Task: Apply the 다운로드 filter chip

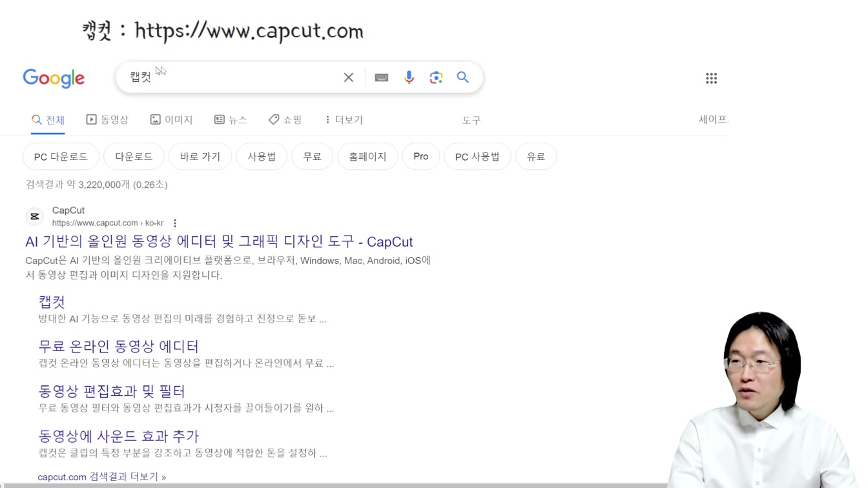Action: (x=134, y=157)
